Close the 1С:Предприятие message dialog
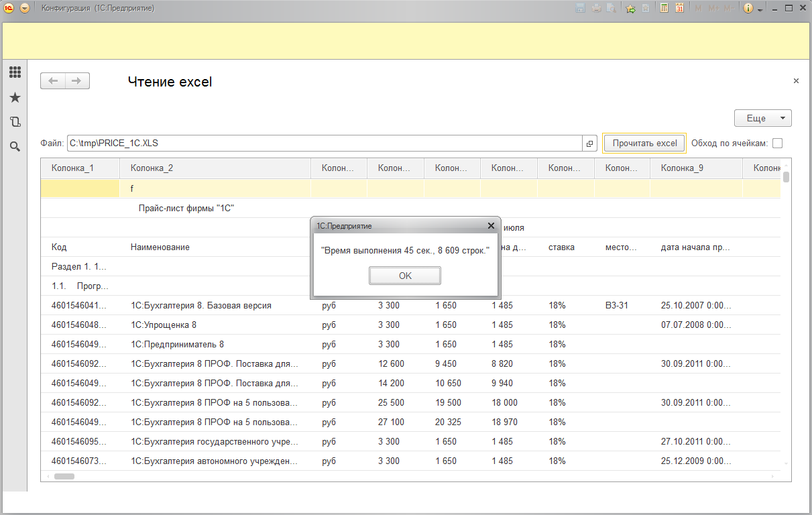This screenshot has height=515, width=812. (x=490, y=226)
